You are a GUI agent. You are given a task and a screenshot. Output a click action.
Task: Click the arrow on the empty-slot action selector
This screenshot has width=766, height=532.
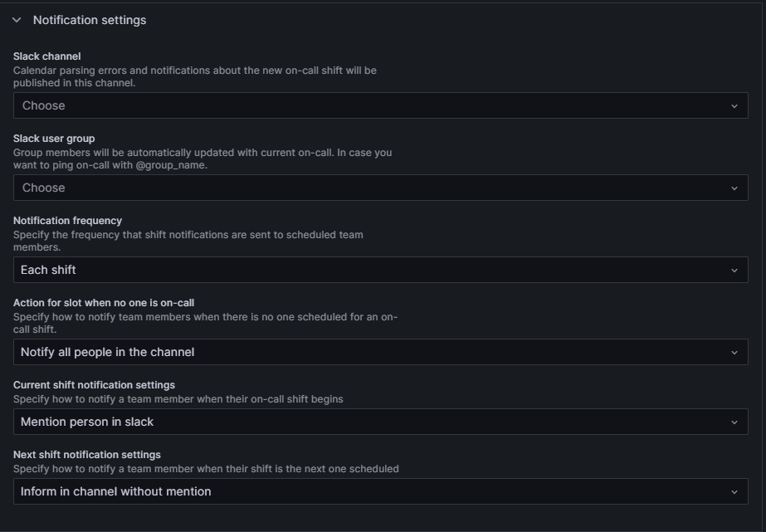(x=734, y=350)
